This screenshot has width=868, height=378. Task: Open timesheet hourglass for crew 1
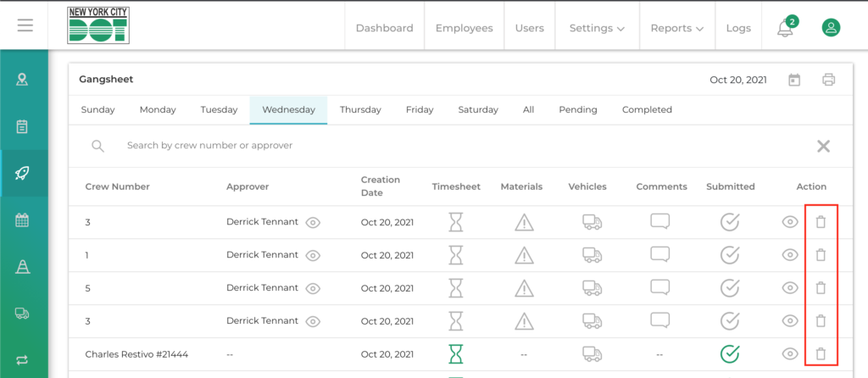(x=456, y=255)
